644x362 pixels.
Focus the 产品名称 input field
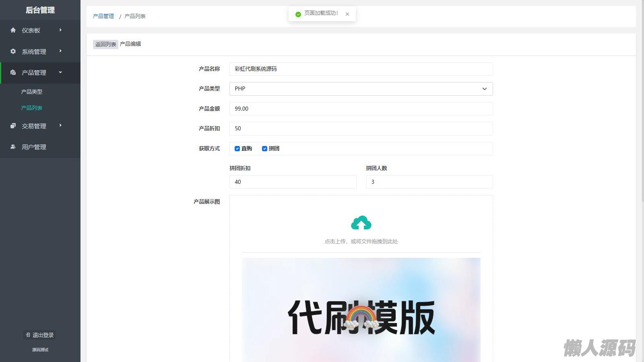pyautogui.click(x=361, y=69)
